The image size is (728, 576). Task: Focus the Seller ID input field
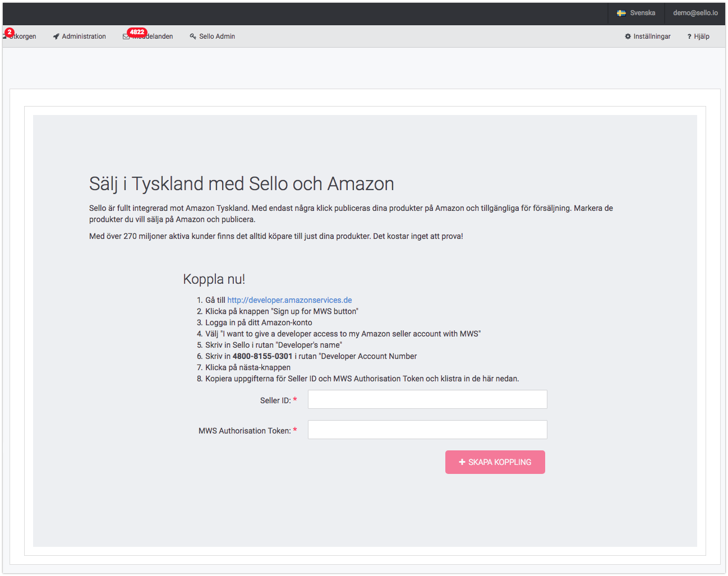[427, 399]
